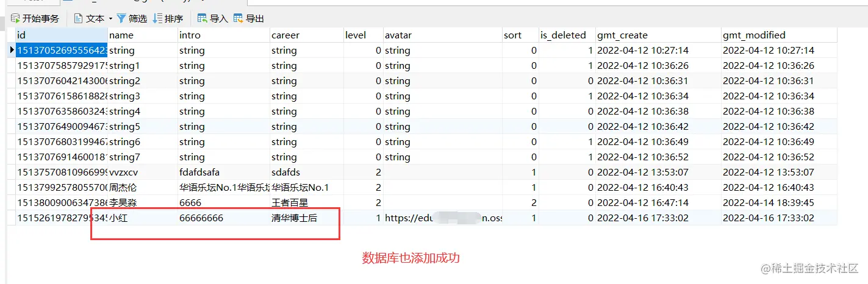
Task: Select name cell string2
Action: click(143, 80)
